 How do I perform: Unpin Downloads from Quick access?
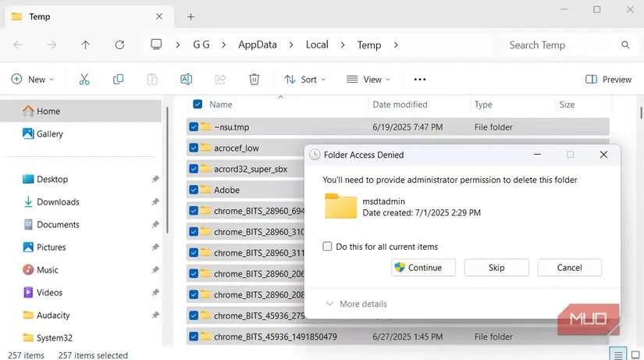(155, 201)
